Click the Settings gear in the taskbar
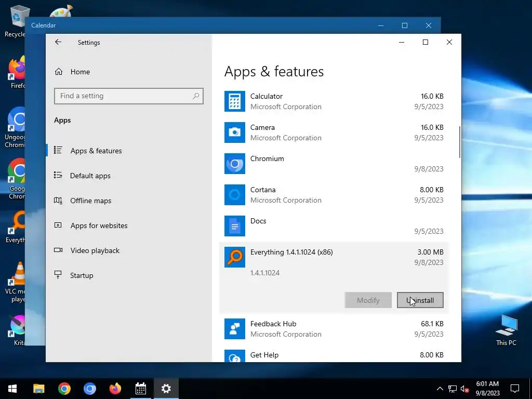This screenshot has width=532, height=399. [166, 389]
